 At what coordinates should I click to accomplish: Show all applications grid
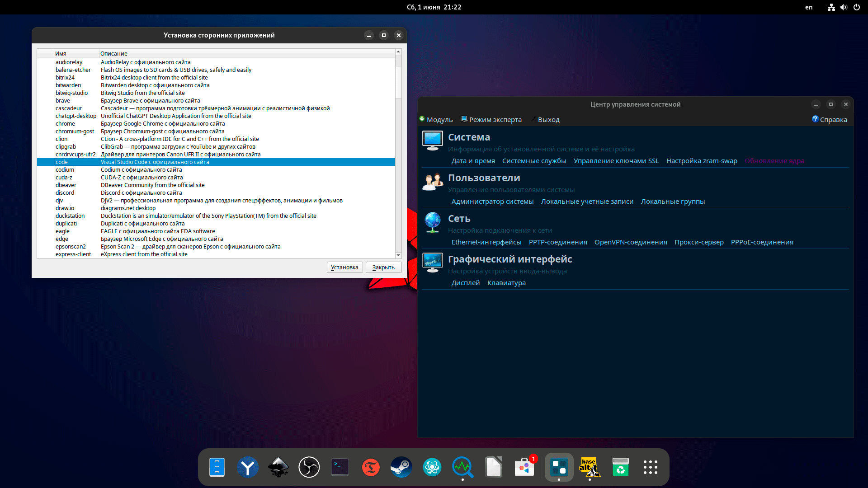point(650,467)
